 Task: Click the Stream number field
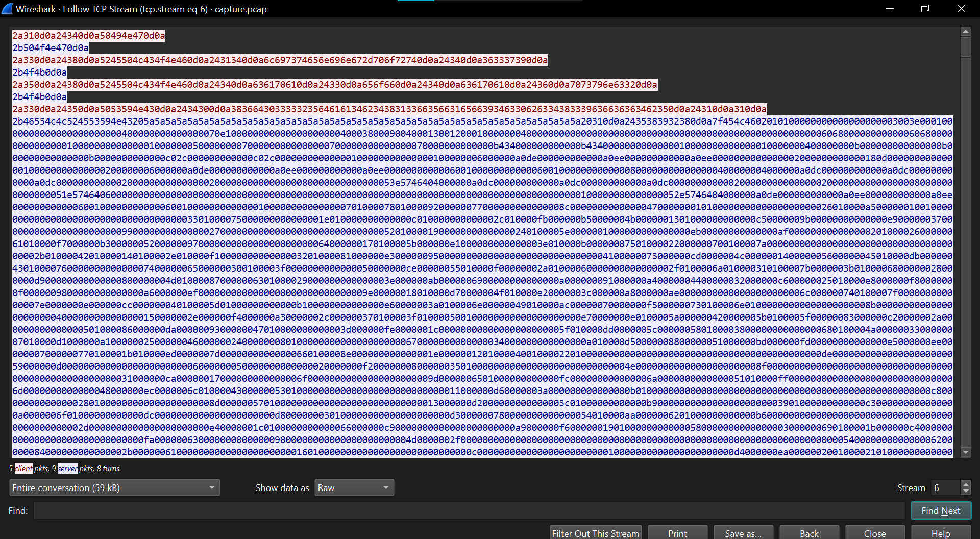(x=945, y=487)
